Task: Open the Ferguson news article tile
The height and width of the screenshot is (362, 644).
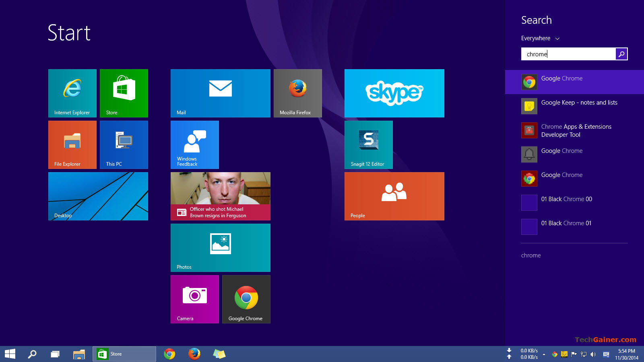Action: [x=220, y=196]
